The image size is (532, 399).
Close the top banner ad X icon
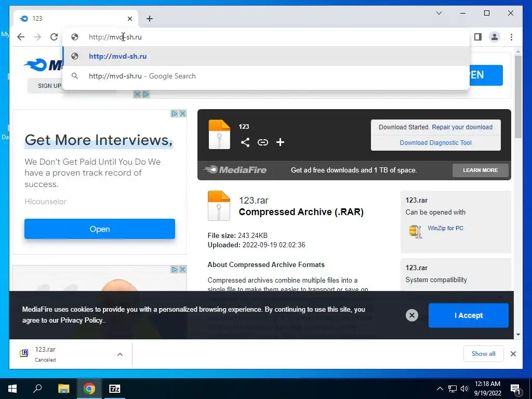pos(137,95)
